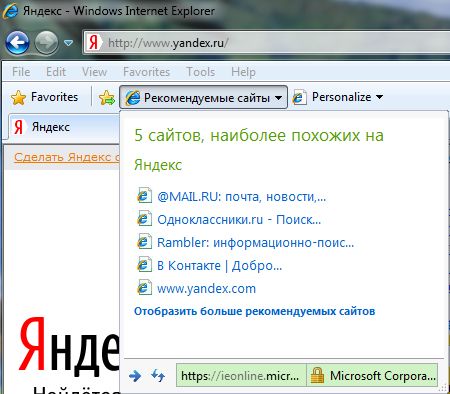The height and width of the screenshot is (394, 450).
Task: Open the Одноклассники.ru suggested link
Action: [239, 220]
